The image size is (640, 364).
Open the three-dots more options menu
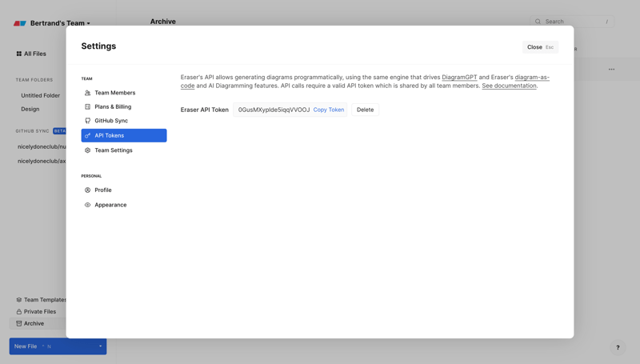click(x=611, y=69)
